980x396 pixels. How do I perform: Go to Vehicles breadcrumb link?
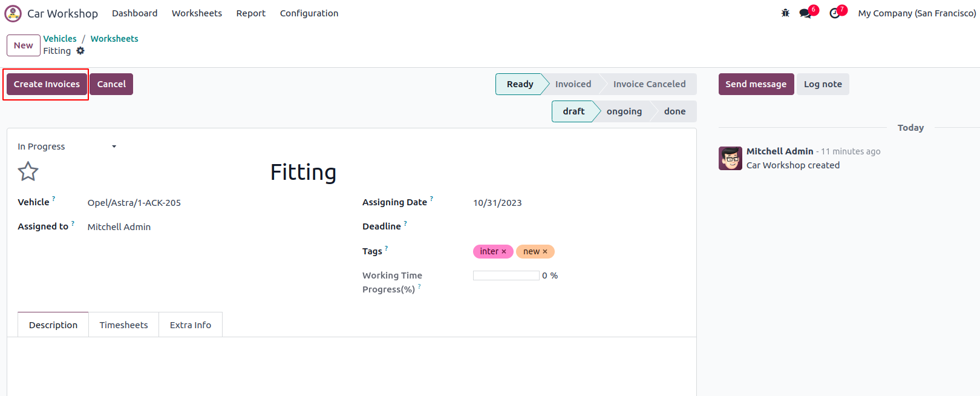60,39
